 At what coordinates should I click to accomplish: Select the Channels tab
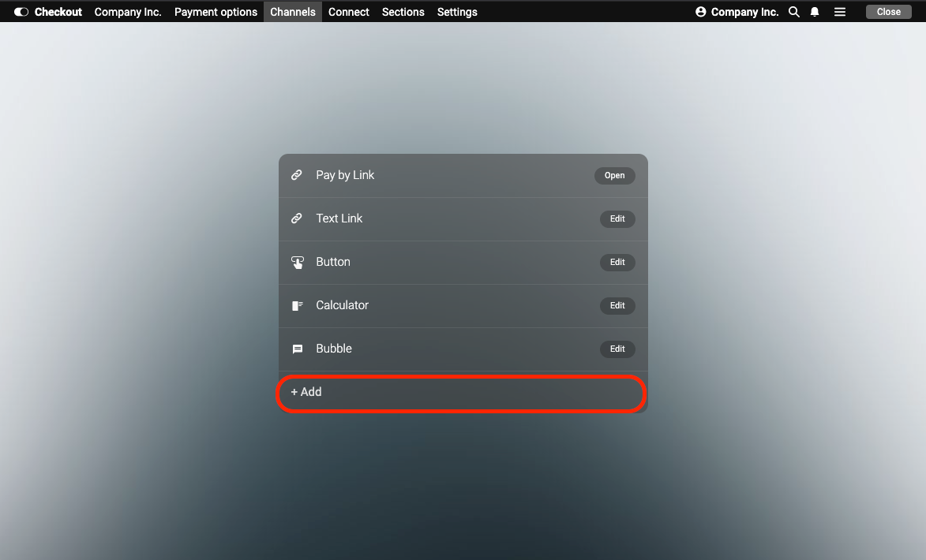[293, 12]
